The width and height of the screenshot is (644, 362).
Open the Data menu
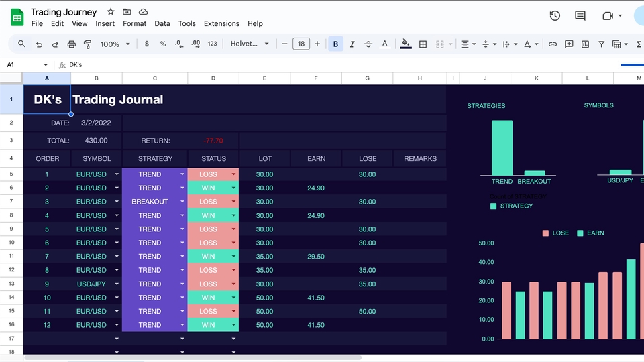coord(162,24)
